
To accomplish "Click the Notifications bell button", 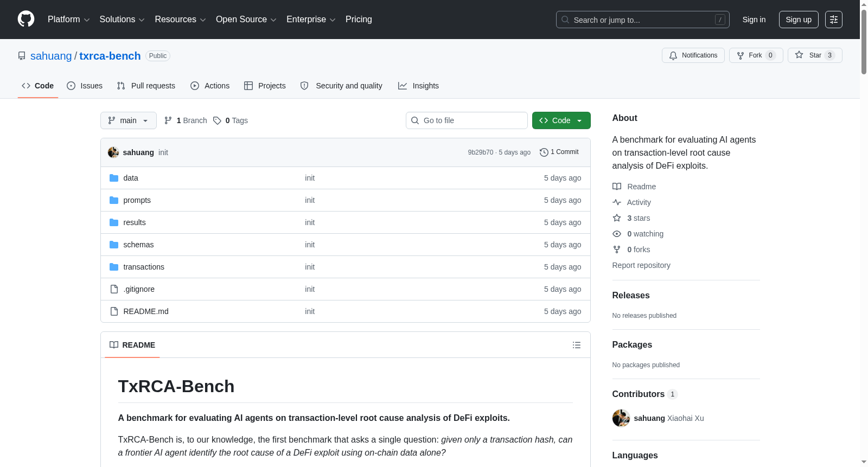I will tap(693, 55).
